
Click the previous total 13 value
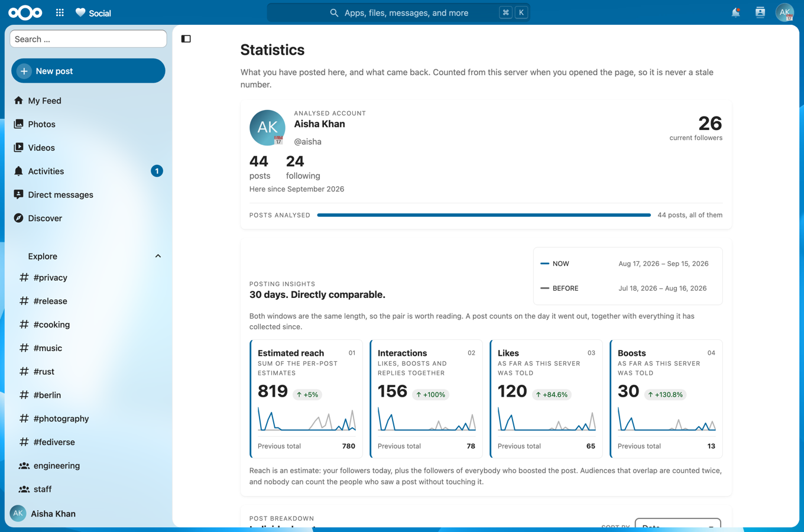pos(711,446)
